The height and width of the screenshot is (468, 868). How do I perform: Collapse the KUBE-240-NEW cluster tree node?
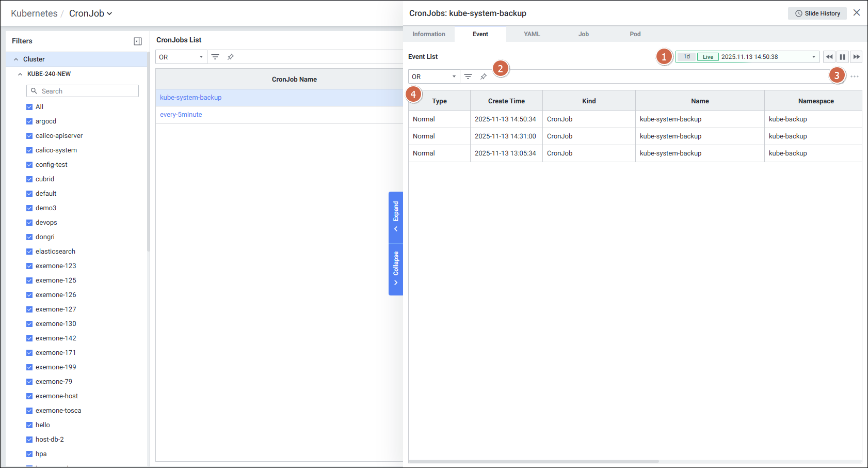click(x=20, y=74)
